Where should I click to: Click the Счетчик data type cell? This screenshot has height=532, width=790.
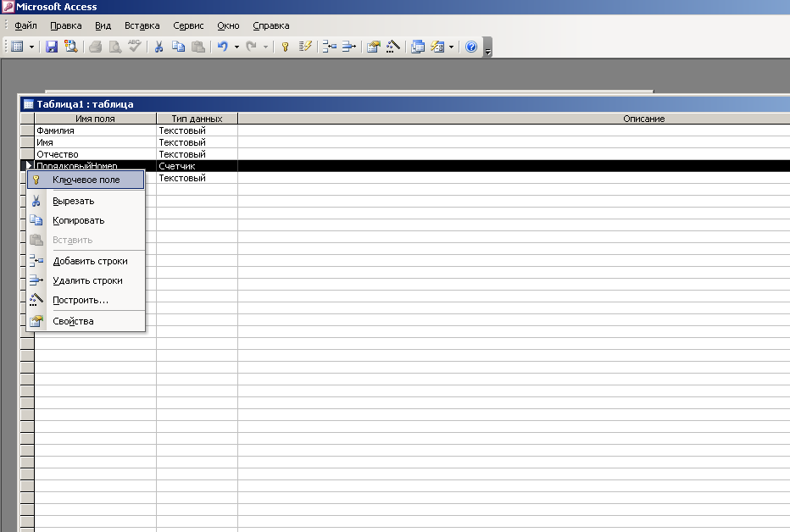coord(197,166)
